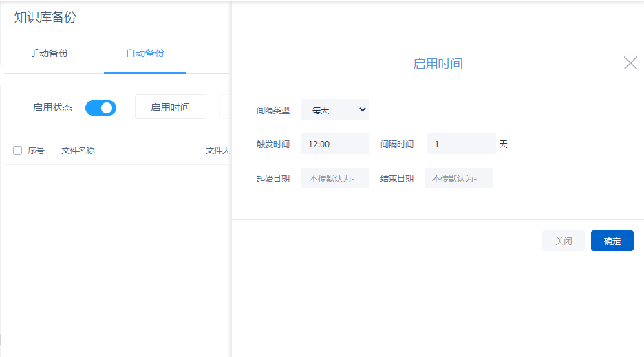Switch to the 手动备份 tab
Image resolution: width=644 pixels, height=357 pixels.
point(49,53)
